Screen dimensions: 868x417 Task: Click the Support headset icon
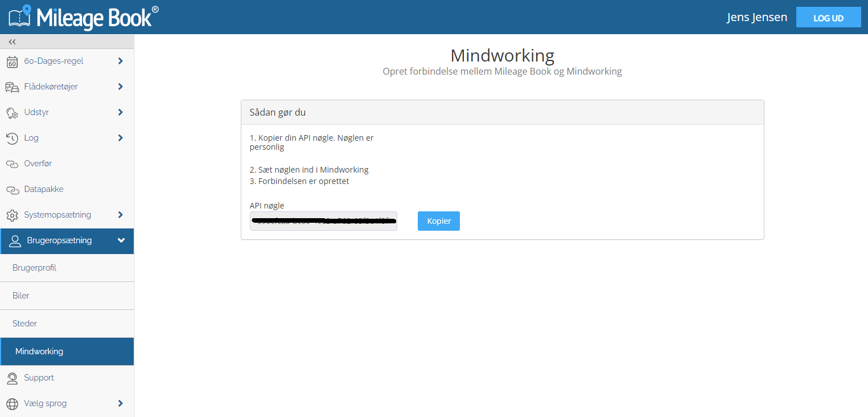12,378
